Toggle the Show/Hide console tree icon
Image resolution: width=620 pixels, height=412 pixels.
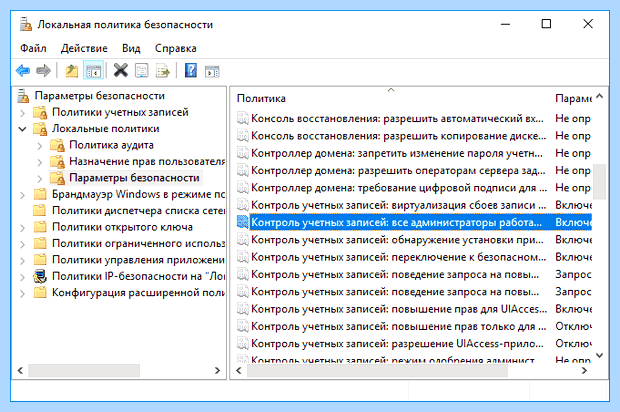pyautogui.click(x=93, y=71)
